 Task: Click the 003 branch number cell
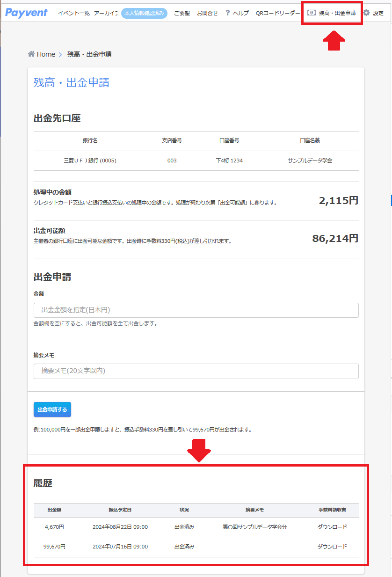172,161
